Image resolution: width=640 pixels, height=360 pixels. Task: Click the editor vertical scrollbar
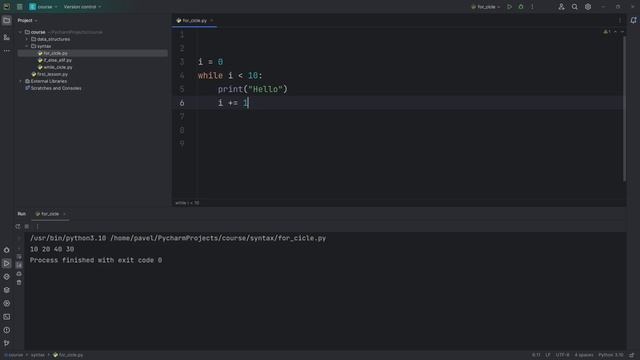[624, 109]
